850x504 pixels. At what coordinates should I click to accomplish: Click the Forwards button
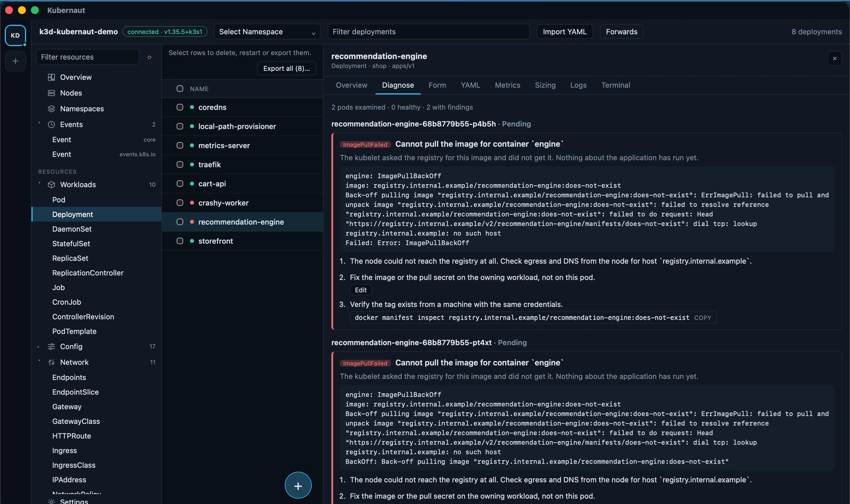coord(621,31)
